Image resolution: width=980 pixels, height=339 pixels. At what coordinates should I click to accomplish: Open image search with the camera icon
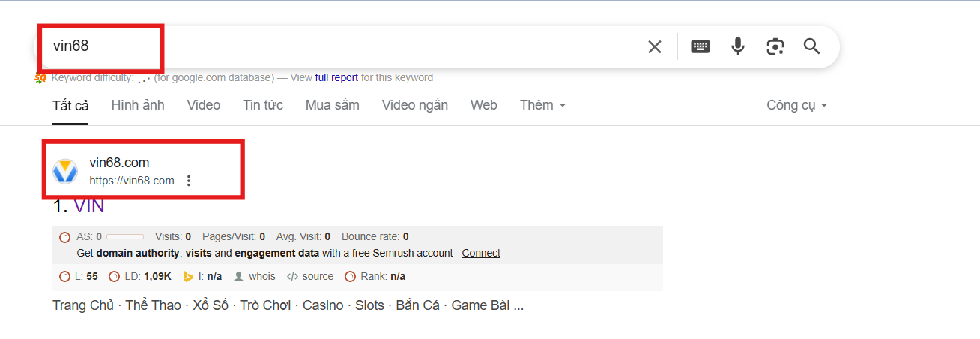pos(775,46)
